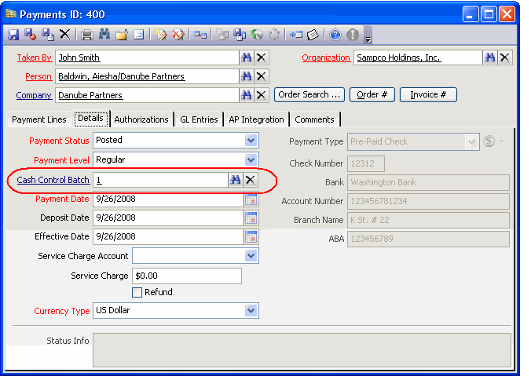Click the Order # button
The width and height of the screenshot is (529, 382).
click(372, 94)
